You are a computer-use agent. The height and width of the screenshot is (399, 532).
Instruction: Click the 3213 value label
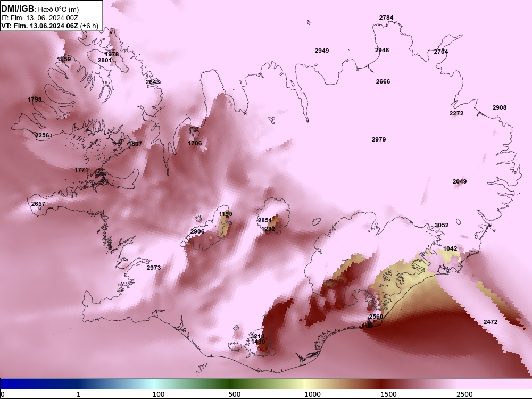click(x=257, y=336)
